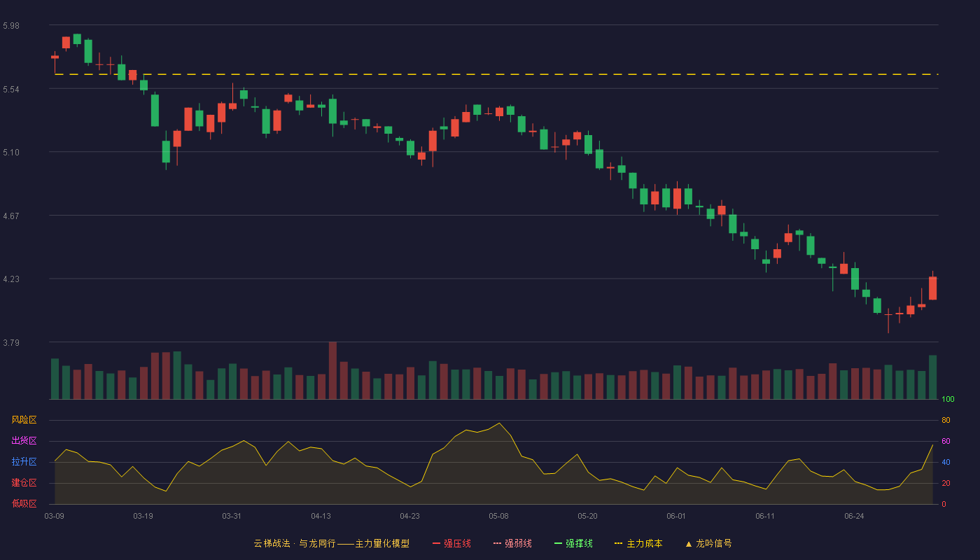Click the 低吸区 zone label

24,504
